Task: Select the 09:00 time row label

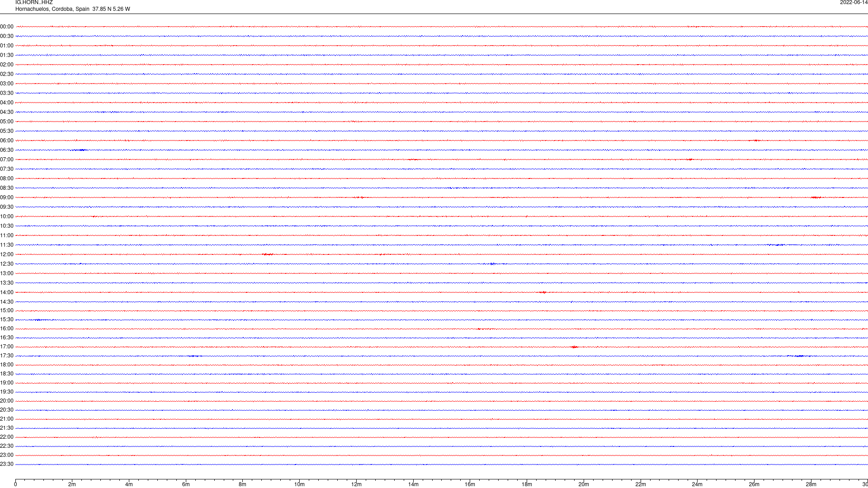Action: [x=7, y=197]
